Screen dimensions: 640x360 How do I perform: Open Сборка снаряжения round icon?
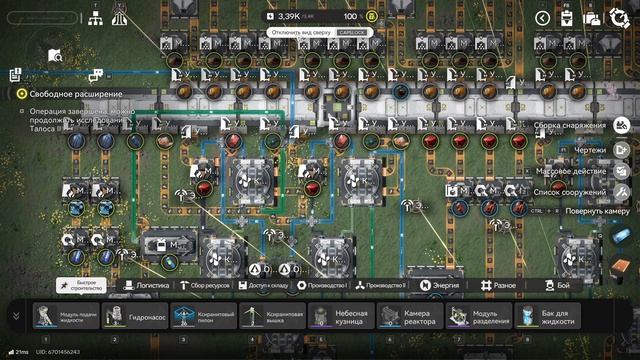coord(622,125)
